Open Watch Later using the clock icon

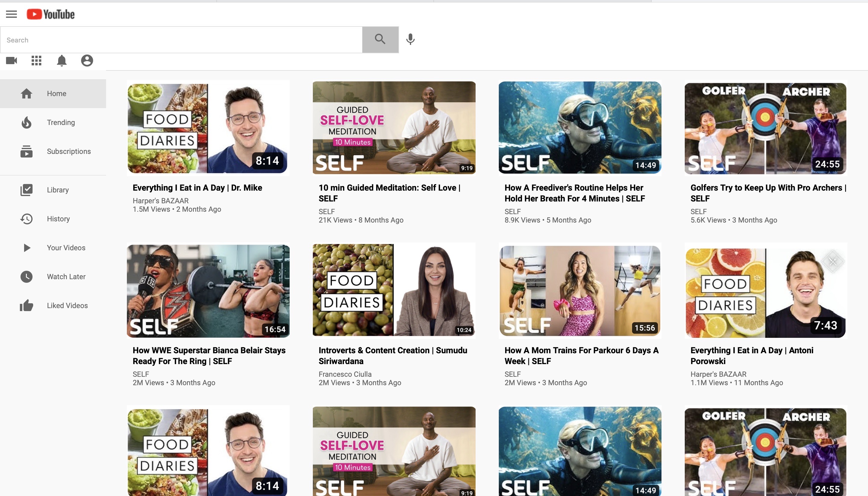[27, 277]
